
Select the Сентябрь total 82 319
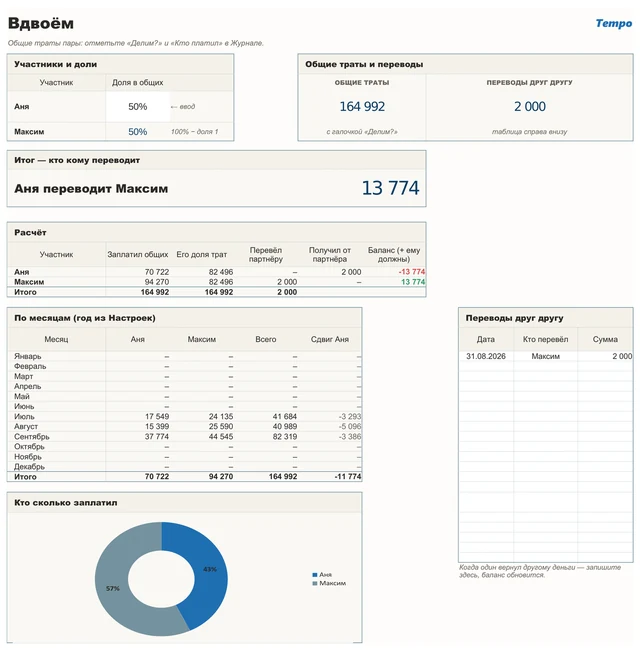click(x=285, y=437)
